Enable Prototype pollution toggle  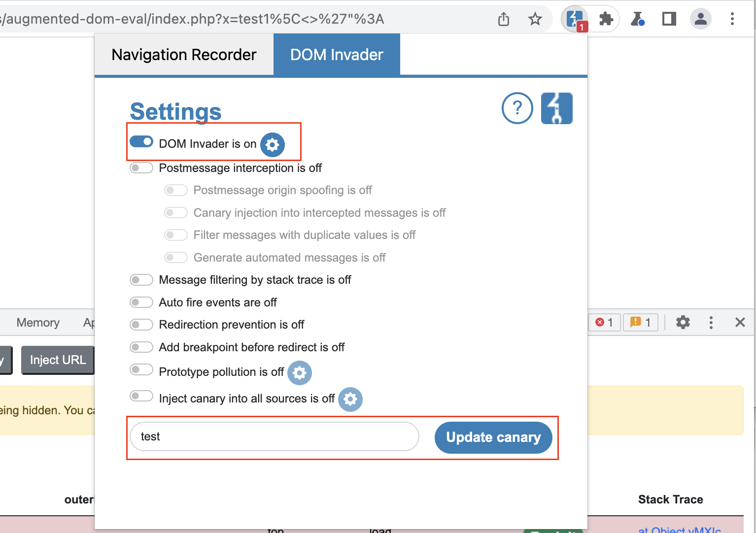click(141, 369)
